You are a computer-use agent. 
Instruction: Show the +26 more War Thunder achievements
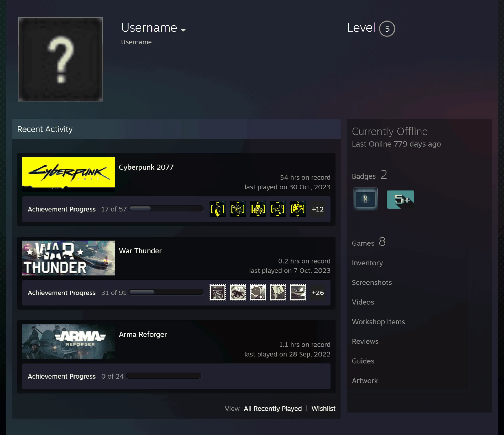[x=318, y=292]
